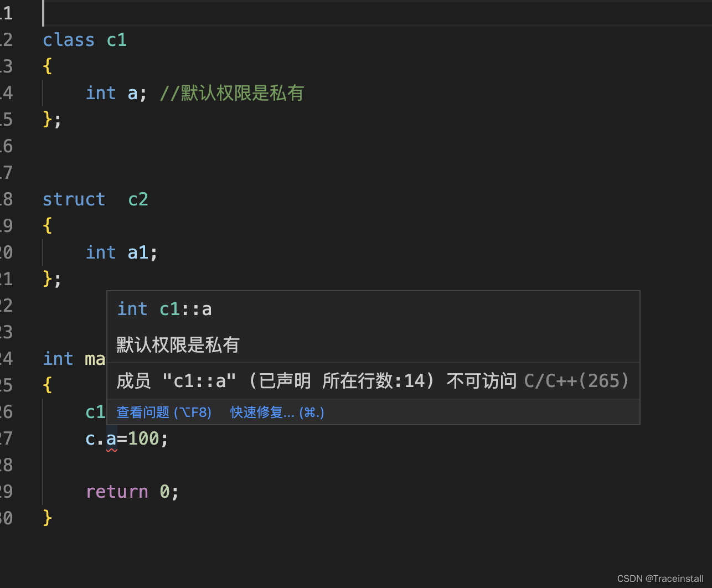Screen dimensions: 712x588
Task: Open the 快速修复 quick fix link
Action: pyautogui.click(x=277, y=412)
